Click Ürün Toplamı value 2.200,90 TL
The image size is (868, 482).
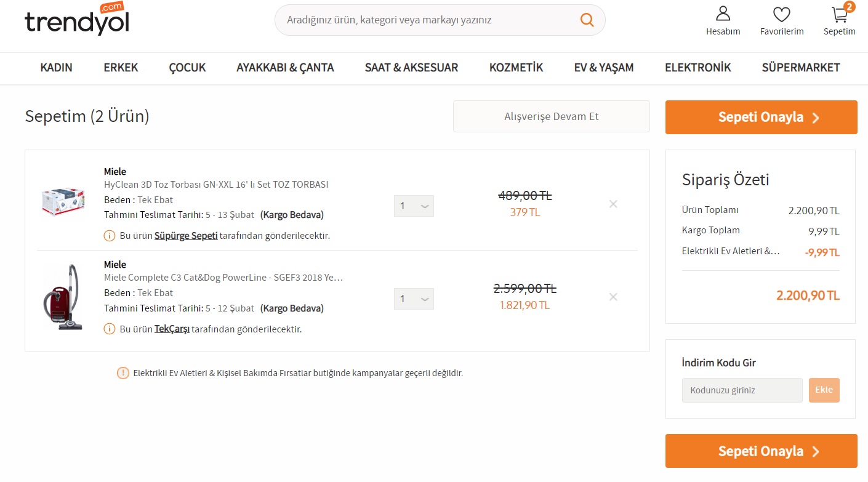tap(814, 211)
